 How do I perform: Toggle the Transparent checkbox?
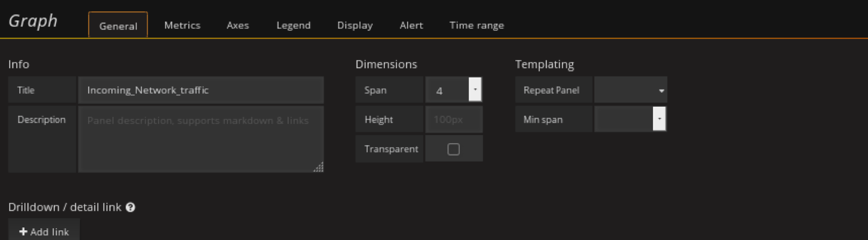453,149
